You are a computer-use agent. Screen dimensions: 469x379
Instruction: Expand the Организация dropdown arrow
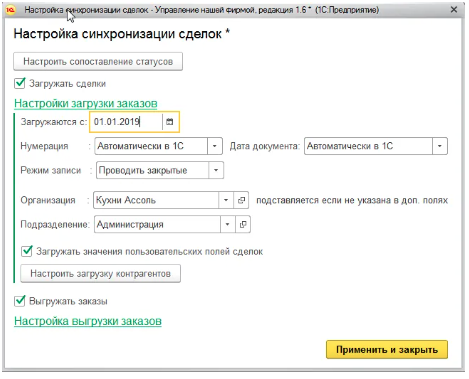226,200
